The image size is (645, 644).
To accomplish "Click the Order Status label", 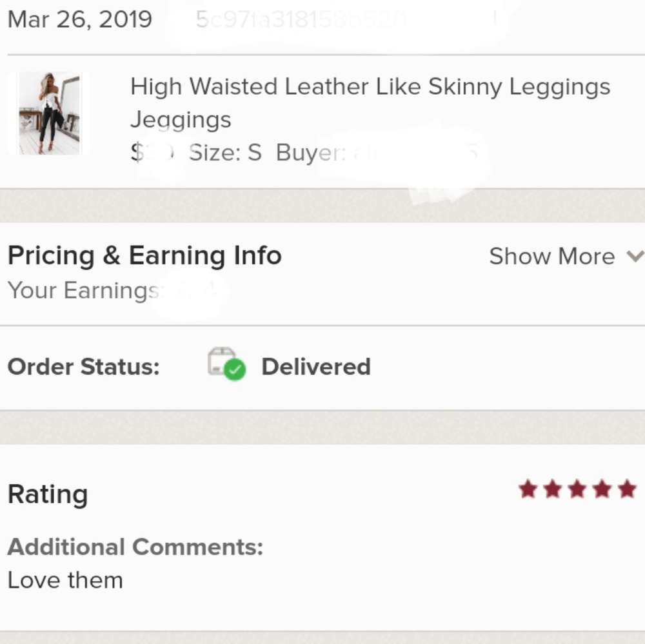I will pos(83,367).
